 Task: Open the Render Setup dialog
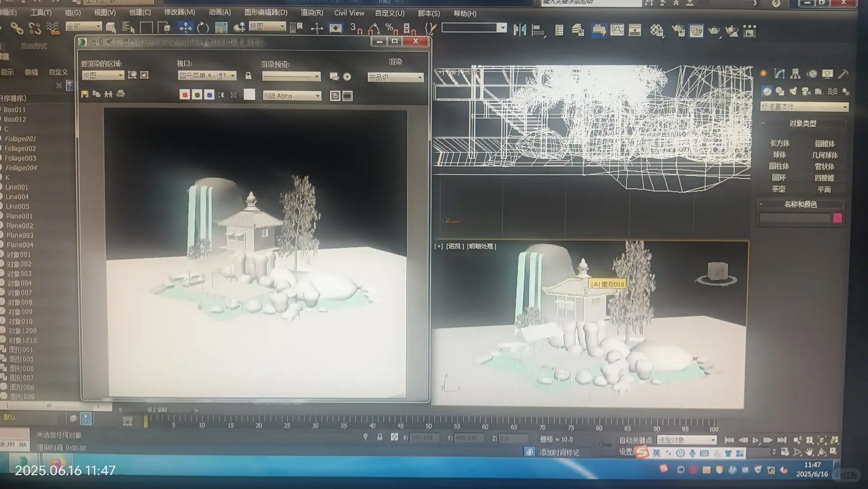(x=678, y=31)
